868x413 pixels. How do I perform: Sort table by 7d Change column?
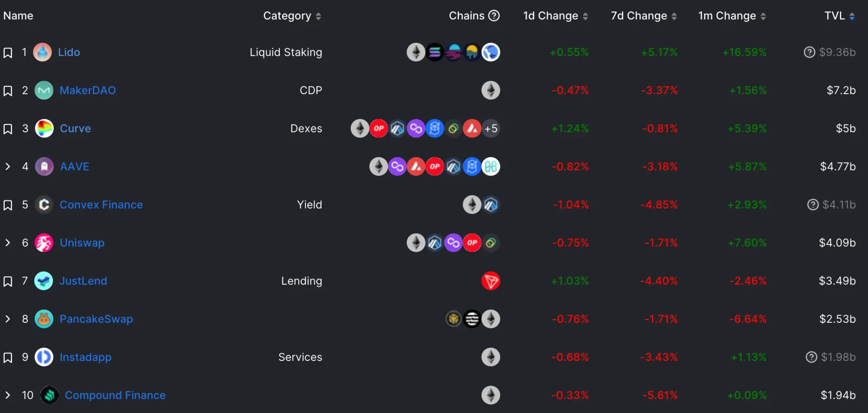pyautogui.click(x=644, y=16)
